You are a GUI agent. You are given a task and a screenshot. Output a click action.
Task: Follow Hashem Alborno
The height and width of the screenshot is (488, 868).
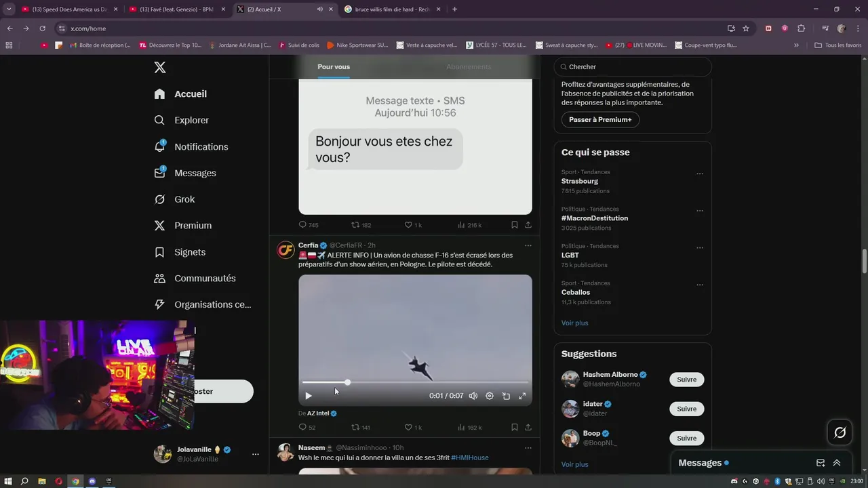(687, 380)
